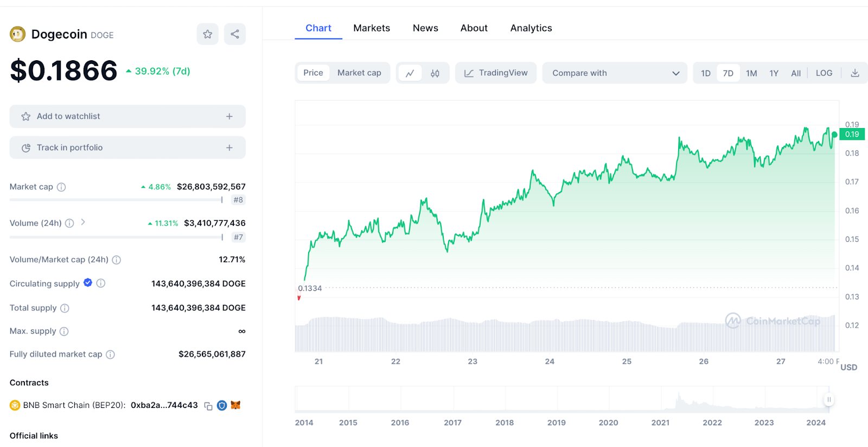Click the plus icon in Add to watchlist
Viewport: 868px width, 447px height.
click(x=229, y=117)
